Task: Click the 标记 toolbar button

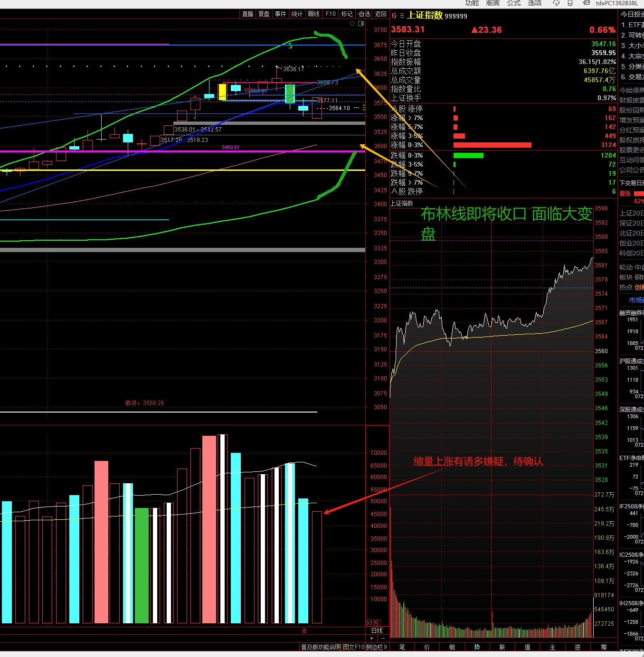Action: [347, 14]
